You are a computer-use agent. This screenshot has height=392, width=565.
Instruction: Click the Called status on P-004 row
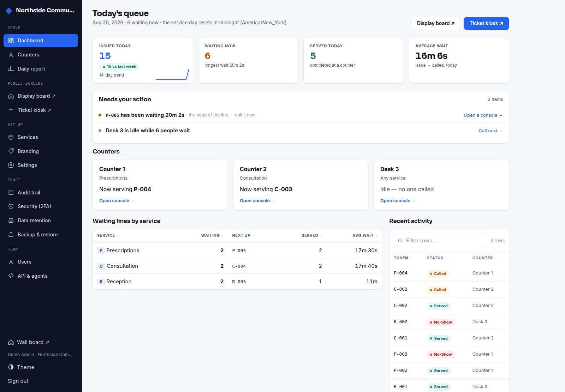438,273
